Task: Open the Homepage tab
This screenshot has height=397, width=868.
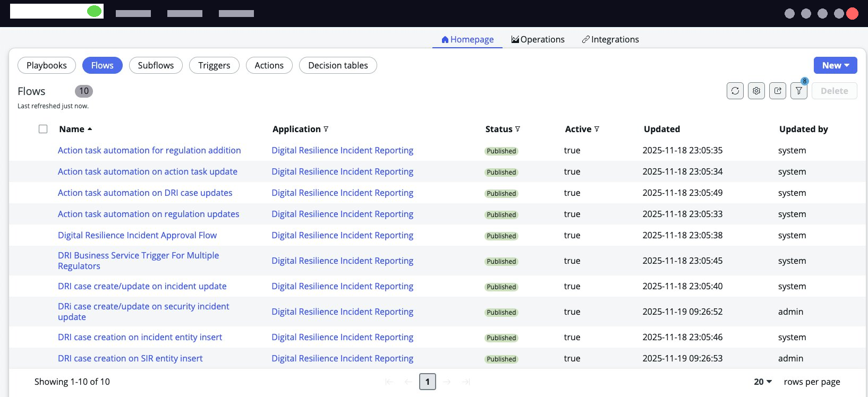Action: pos(467,40)
